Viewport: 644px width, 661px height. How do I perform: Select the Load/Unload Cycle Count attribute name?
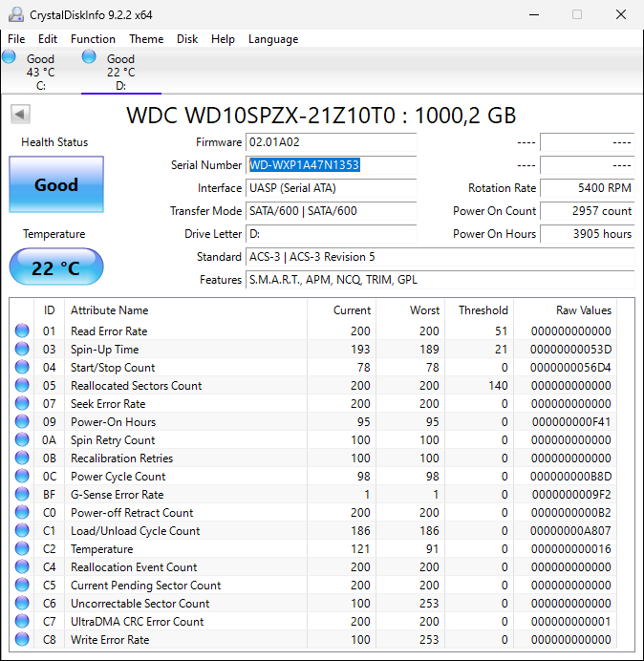pos(135,531)
